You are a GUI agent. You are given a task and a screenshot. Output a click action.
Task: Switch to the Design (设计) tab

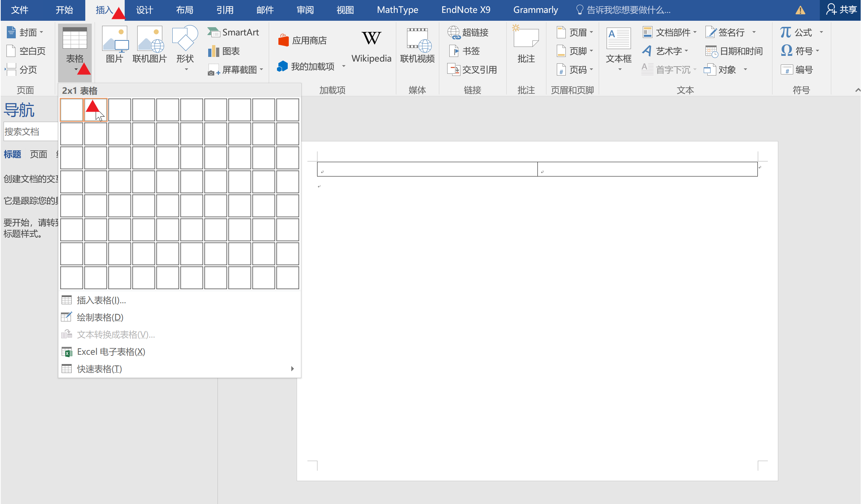pos(145,10)
